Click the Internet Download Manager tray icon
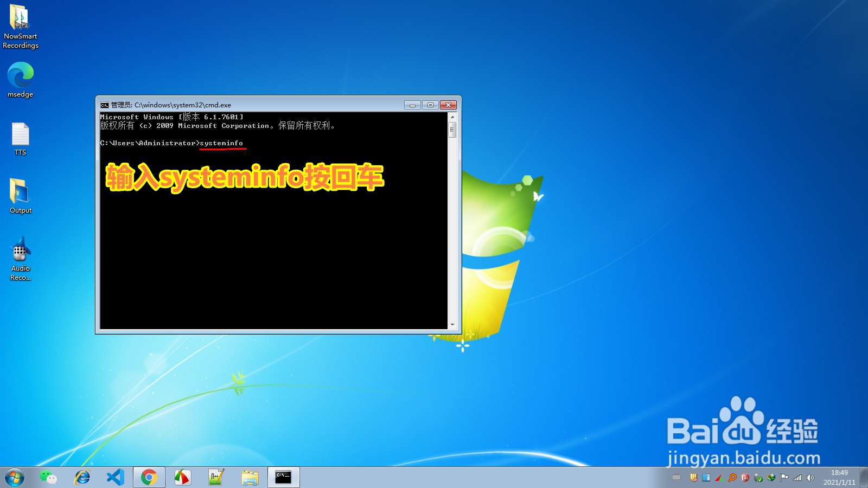This screenshot has width=868, height=488. (x=771, y=478)
